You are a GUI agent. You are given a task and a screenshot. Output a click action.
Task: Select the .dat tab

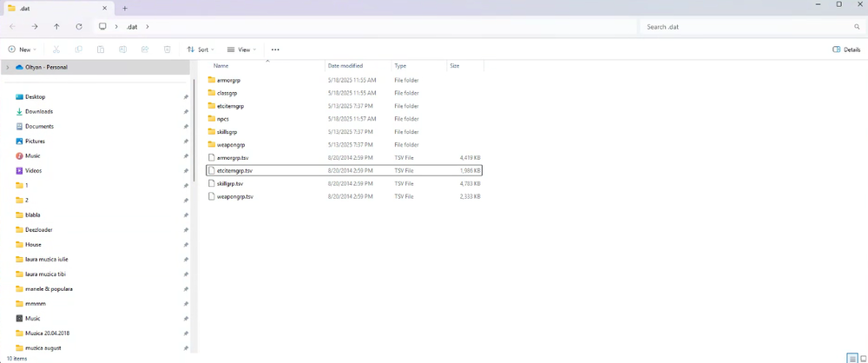pos(52,8)
